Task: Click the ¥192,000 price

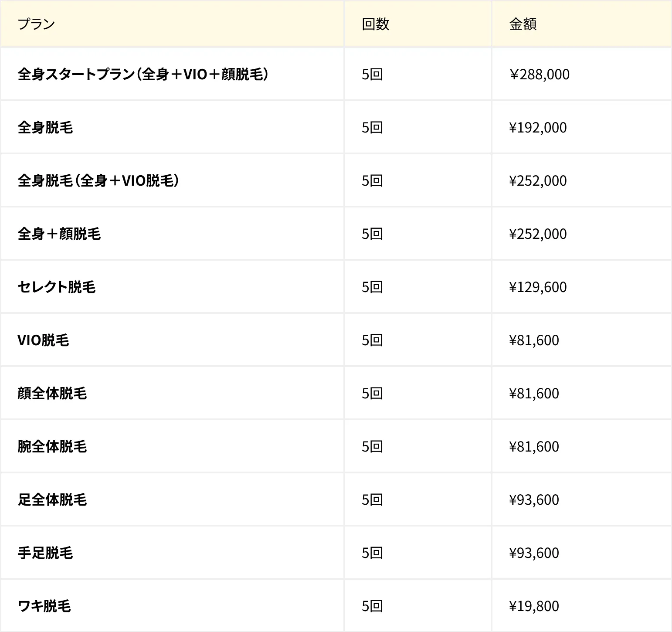Action: [538, 128]
